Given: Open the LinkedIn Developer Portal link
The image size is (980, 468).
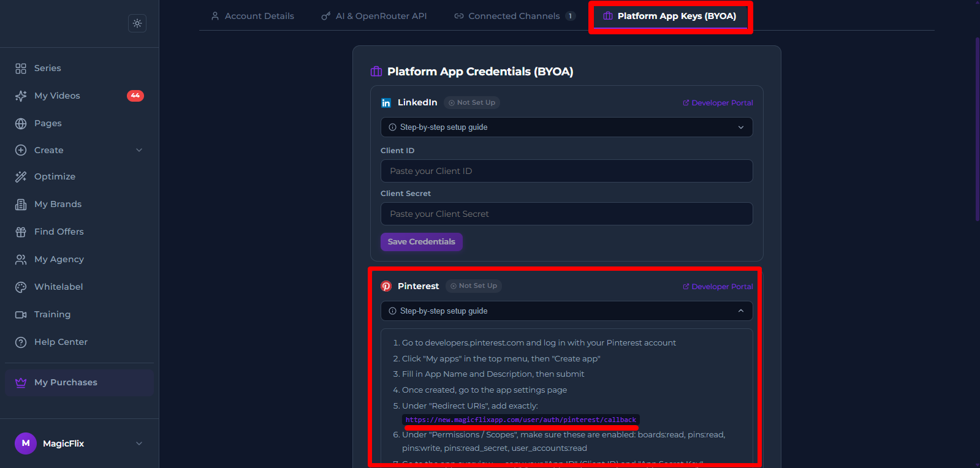Looking at the screenshot, I should coord(718,103).
